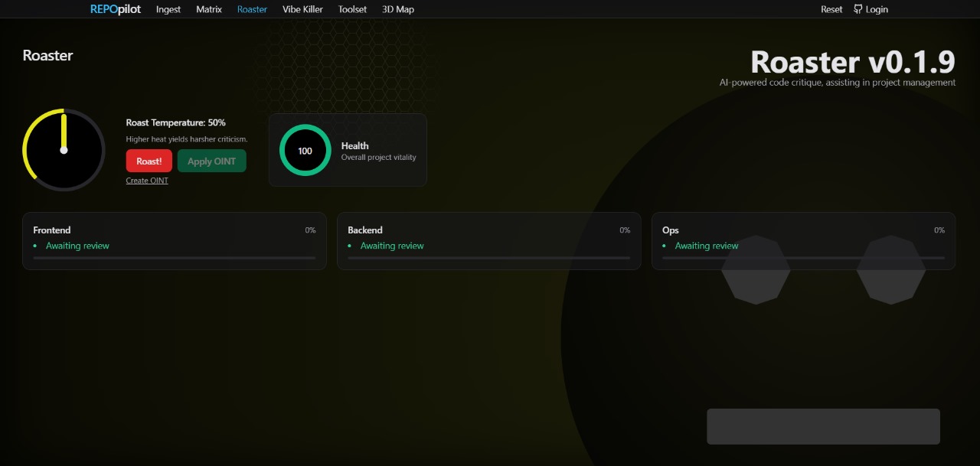Click the "Roaster v0.1.9" heading
980x466 pixels.
click(853, 61)
